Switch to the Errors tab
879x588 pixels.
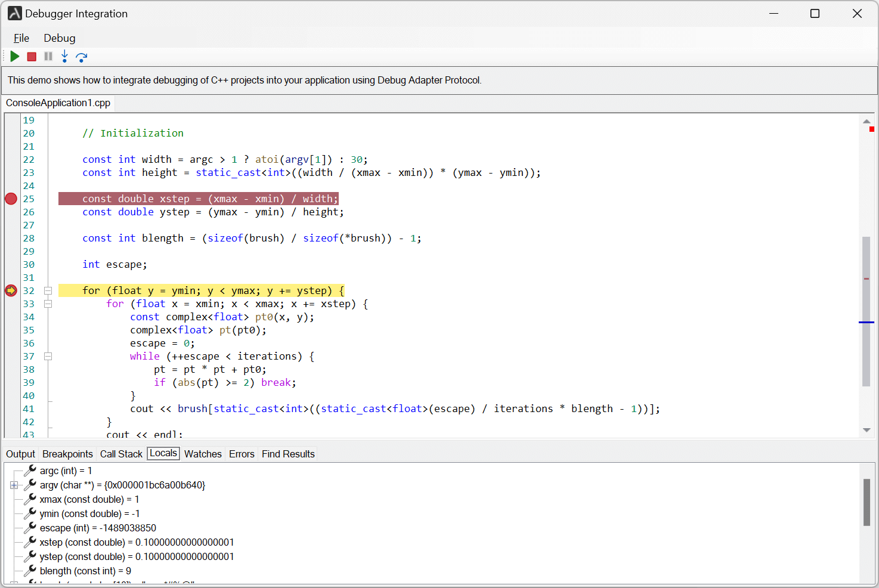click(242, 454)
